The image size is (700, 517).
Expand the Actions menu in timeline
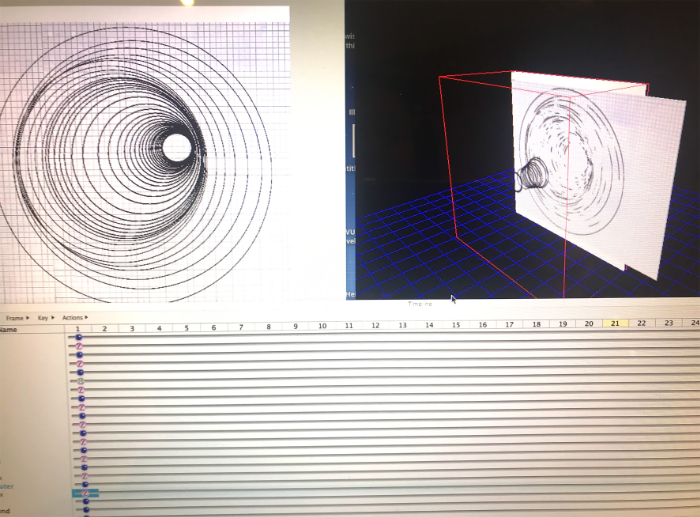(x=74, y=317)
